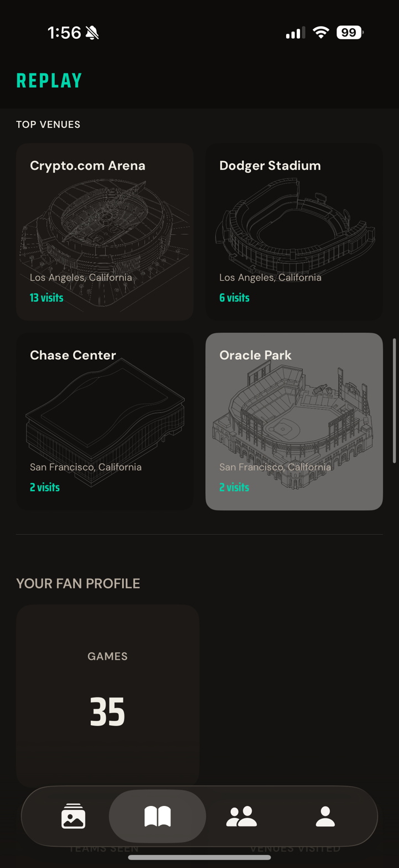Open the YOUR FAN PROFILE section header
Viewport: 399px width, 868px height.
[x=77, y=583]
